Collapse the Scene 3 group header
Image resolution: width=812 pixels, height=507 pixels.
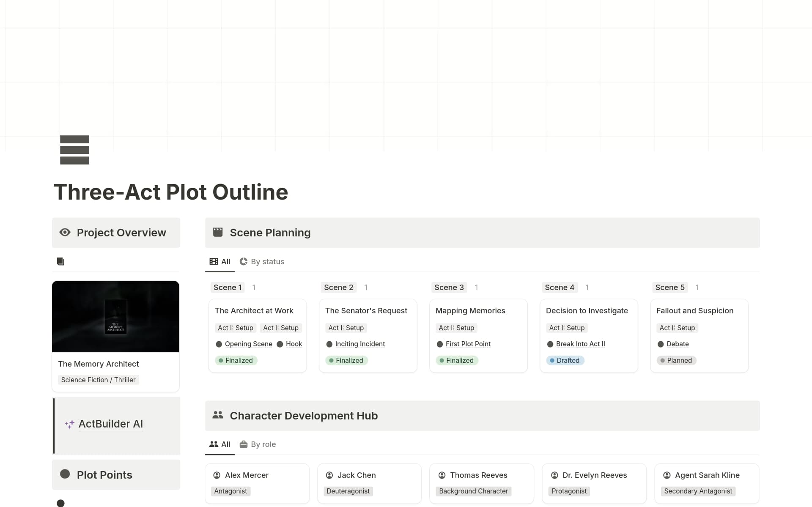click(449, 287)
